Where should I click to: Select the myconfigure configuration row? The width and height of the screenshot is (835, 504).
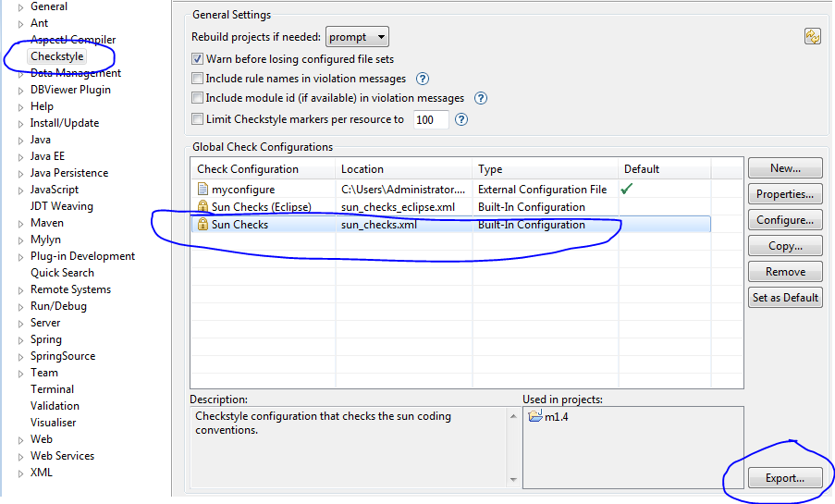click(x=450, y=190)
